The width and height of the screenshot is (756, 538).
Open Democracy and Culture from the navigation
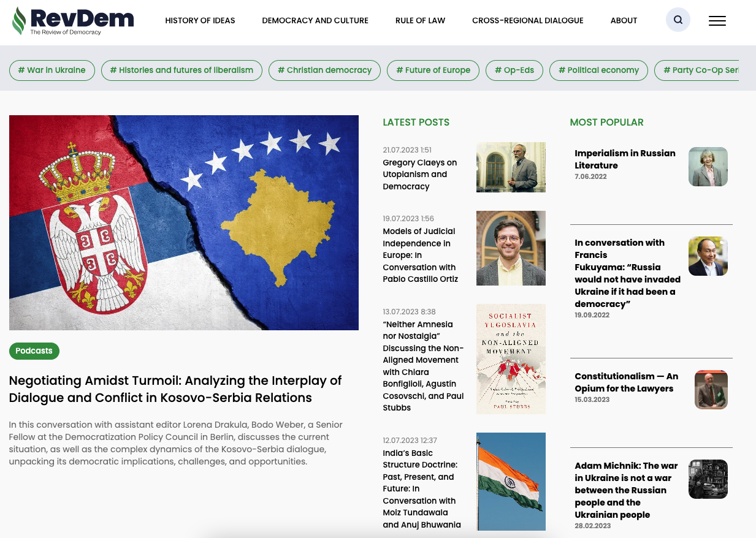[315, 20]
